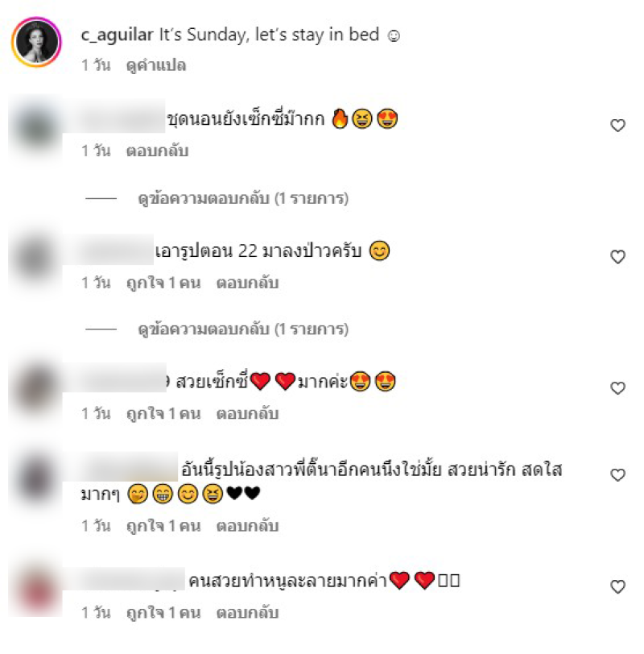Open c_aguilar's profile picture story
Image resolution: width=644 pixels, height=654 pixels.
(x=37, y=42)
